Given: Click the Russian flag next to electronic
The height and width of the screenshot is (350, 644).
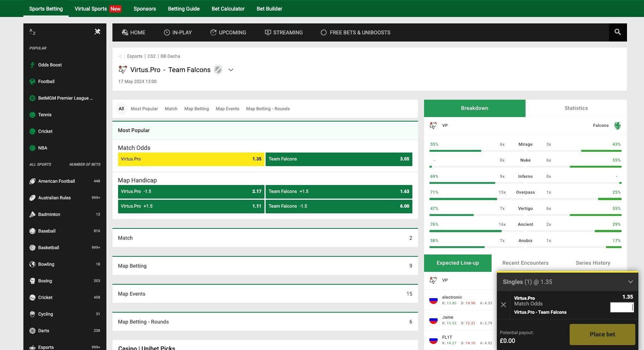Looking at the screenshot, I should [x=433, y=300].
